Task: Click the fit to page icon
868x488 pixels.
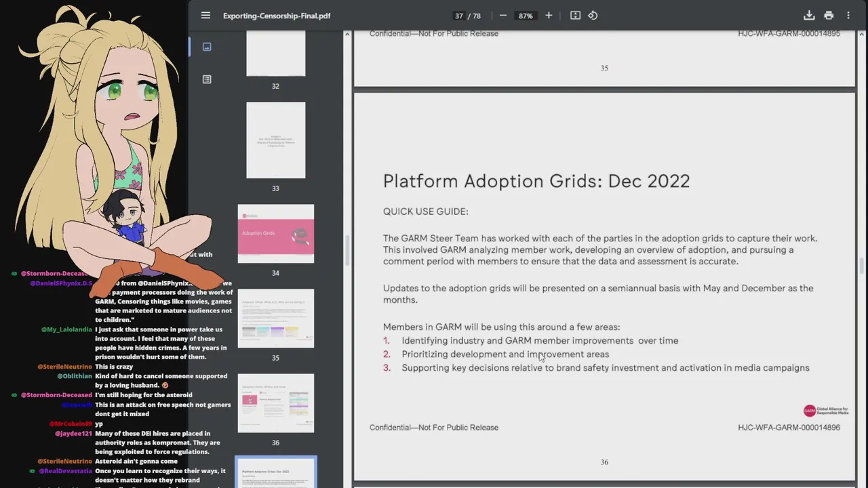Action: (575, 16)
